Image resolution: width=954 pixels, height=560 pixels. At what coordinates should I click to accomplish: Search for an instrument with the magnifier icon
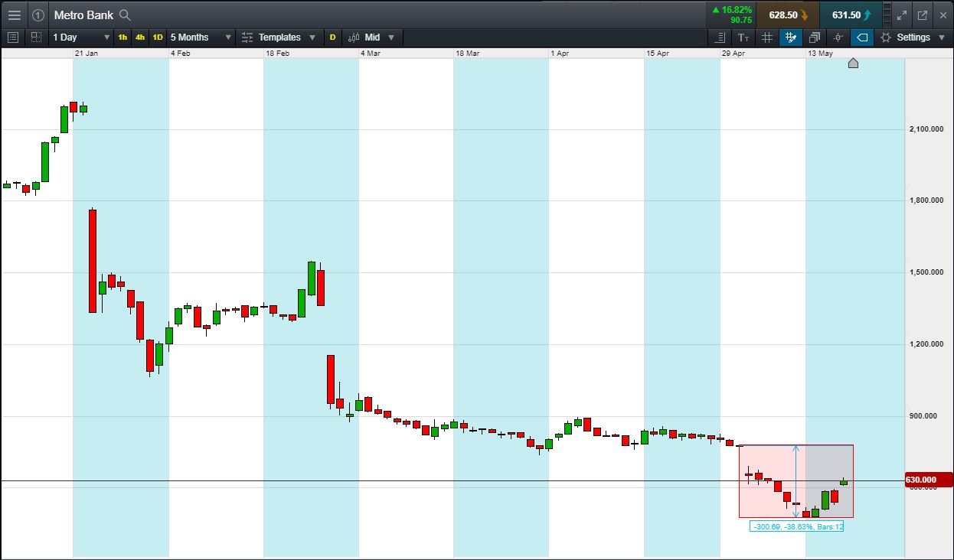click(x=126, y=15)
